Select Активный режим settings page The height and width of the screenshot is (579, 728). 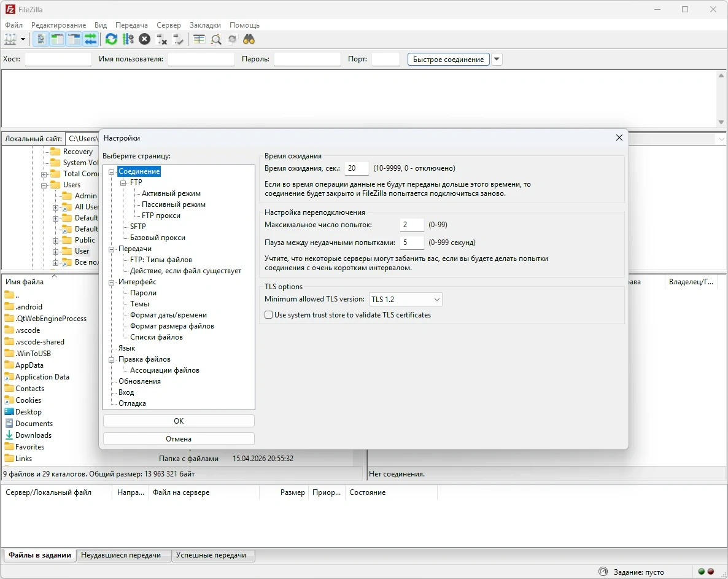point(171,193)
